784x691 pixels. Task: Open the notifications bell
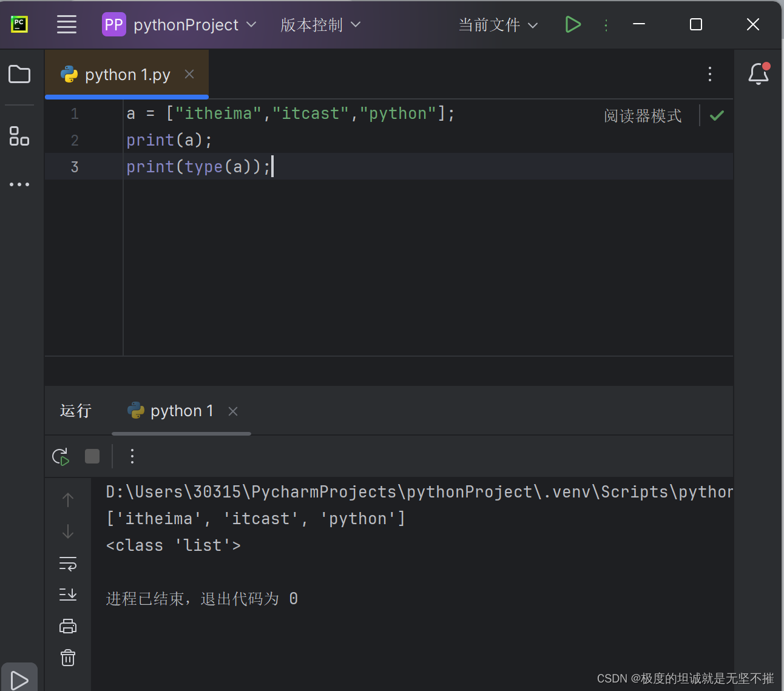point(758,74)
